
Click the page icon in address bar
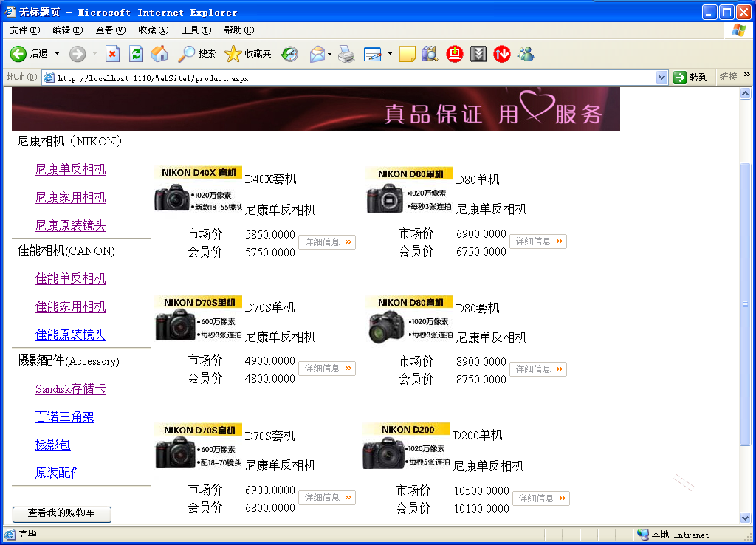click(49, 78)
